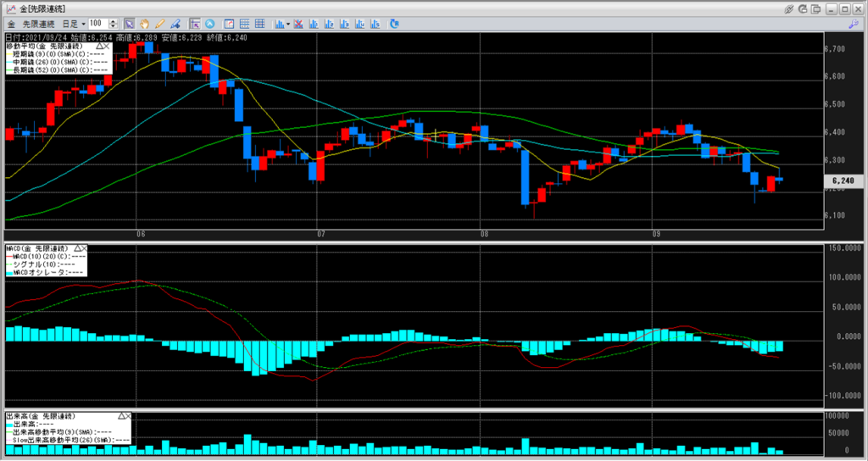The height and width of the screenshot is (461, 868).
Task: Click the 09 month marker on time axis
Action: (x=657, y=234)
